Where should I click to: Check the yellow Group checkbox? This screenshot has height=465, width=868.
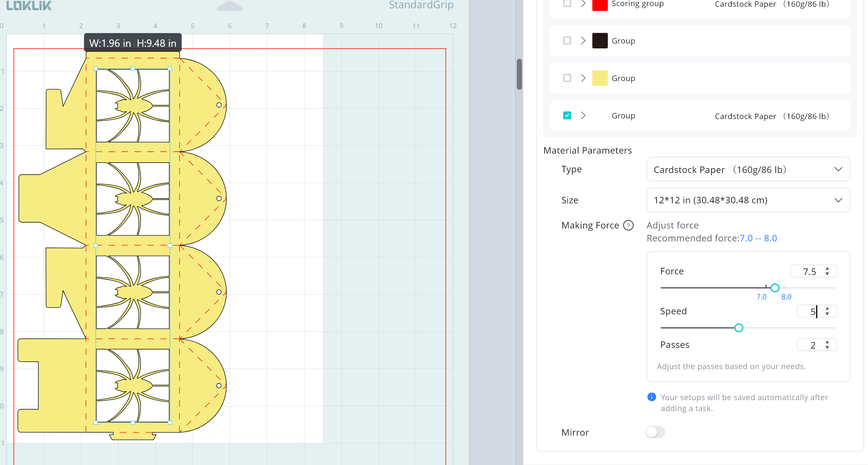567,78
